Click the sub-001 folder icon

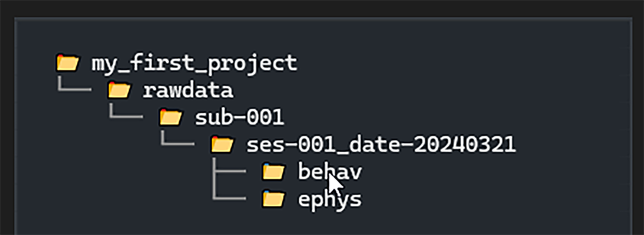click(170, 117)
